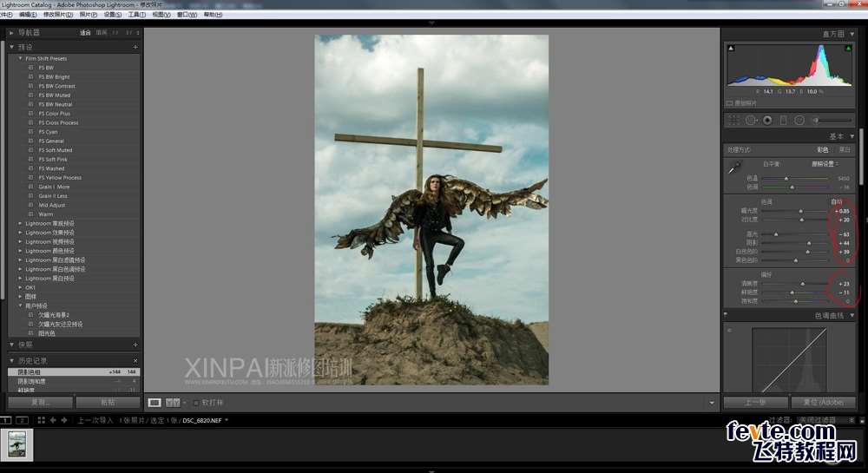
Task: Click the 对比度 contrast slider handle
Action: [801, 220]
